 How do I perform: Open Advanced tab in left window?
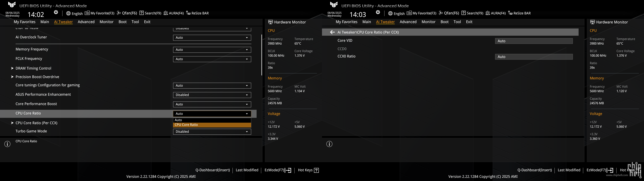tap(86, 22)
